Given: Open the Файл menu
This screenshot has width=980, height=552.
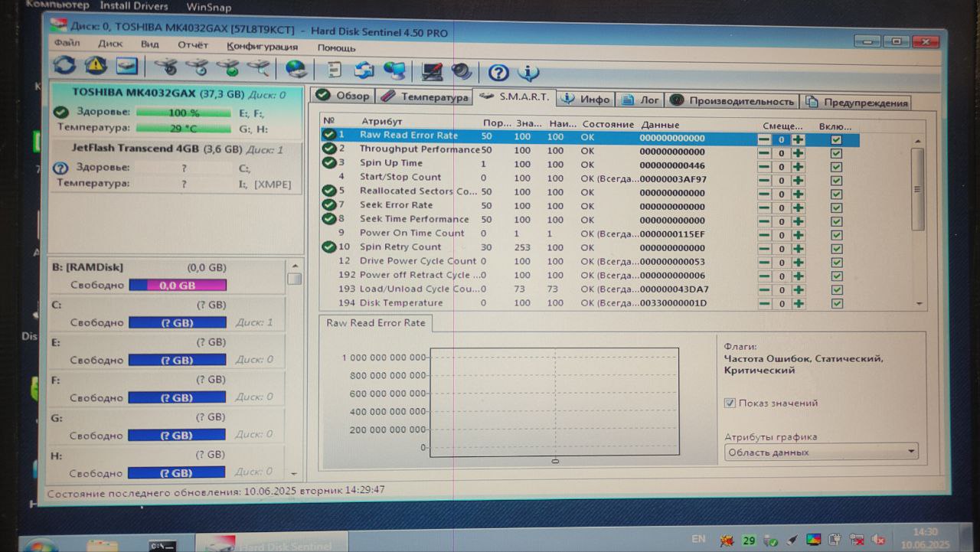Looking at the screenshot, I should click(67, 43).
